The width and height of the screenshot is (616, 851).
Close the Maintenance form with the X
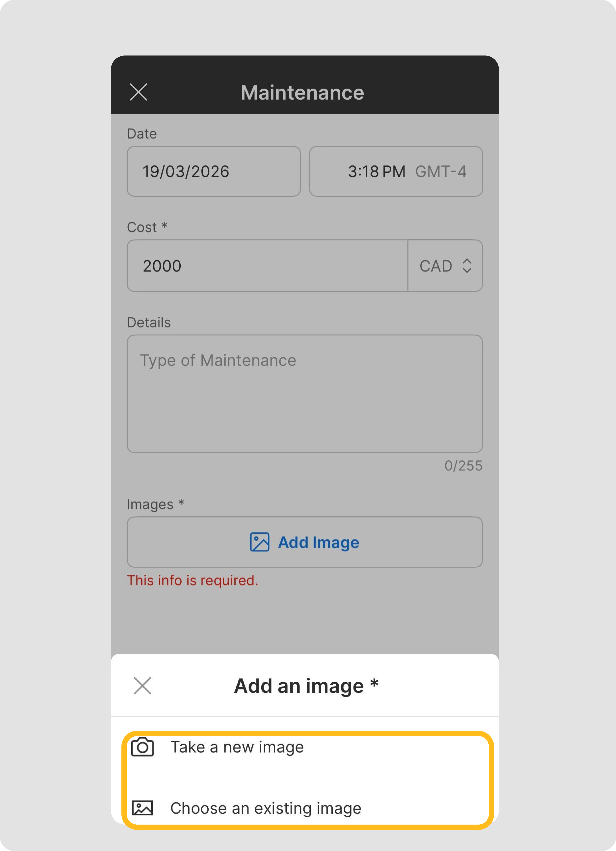coord(138,92)
